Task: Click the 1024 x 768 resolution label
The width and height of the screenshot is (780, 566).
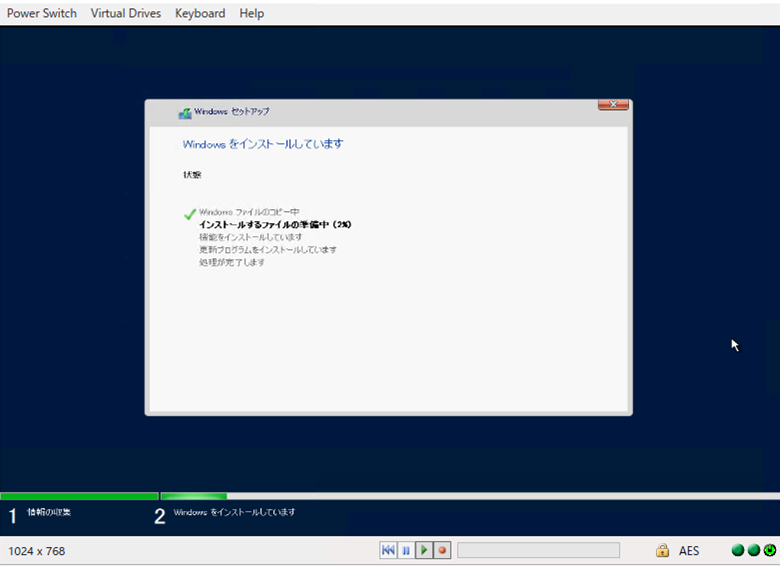Action: pos(37,551)
